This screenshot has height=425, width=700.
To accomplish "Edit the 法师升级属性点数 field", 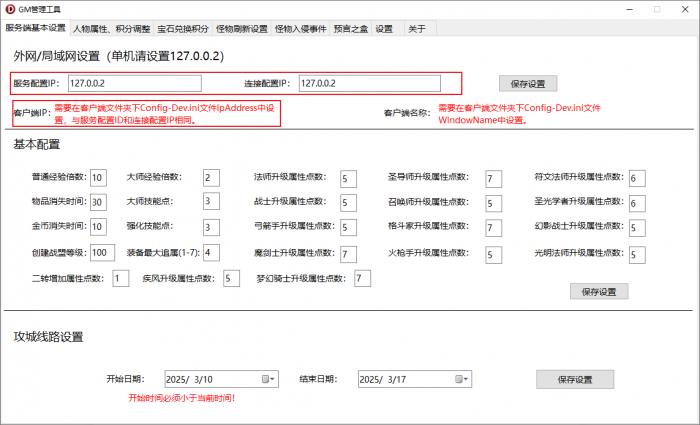I will (x=348, y=179).
